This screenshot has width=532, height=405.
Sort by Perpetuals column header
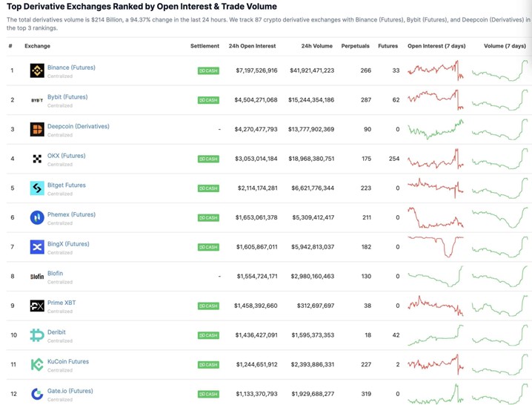point(355,46)
